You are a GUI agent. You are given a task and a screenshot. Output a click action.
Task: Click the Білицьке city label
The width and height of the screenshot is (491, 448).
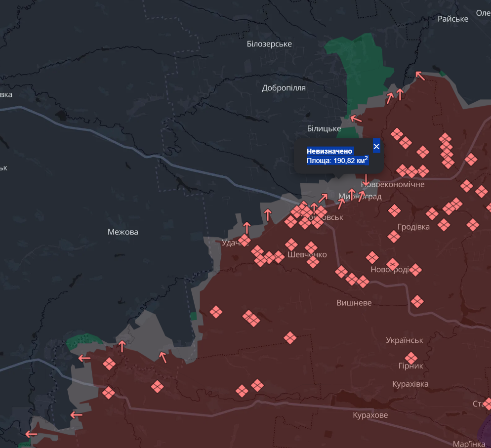324,129
